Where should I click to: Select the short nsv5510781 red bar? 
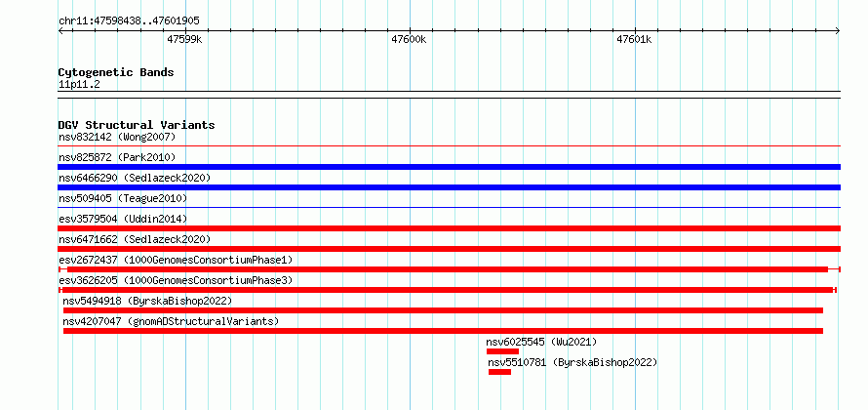499,372
